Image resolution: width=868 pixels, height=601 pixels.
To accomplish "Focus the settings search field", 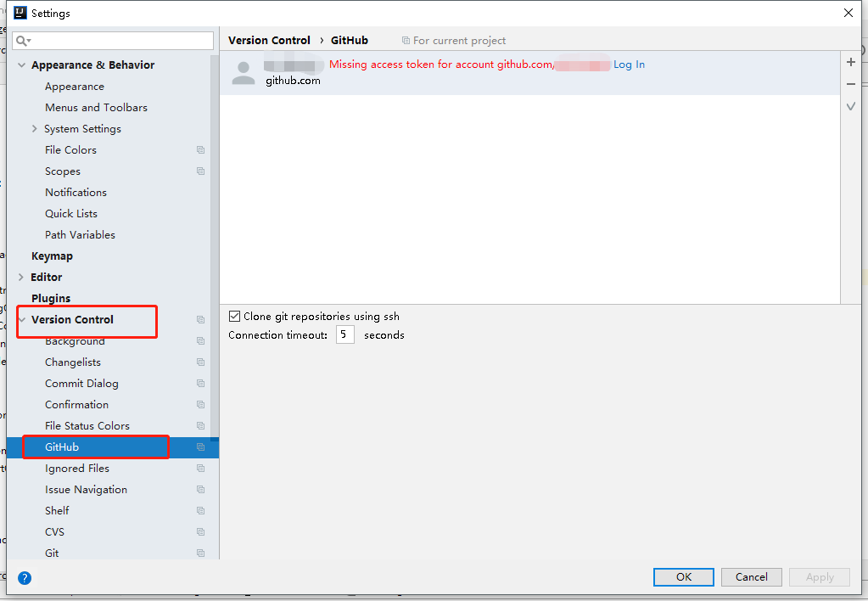I will click(x=113, y=41).
